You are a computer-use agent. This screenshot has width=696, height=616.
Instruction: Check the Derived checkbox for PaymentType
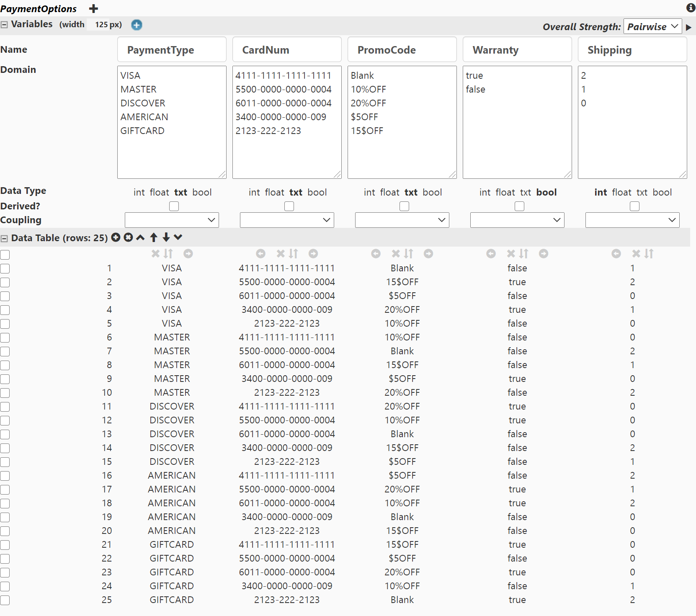174,206
